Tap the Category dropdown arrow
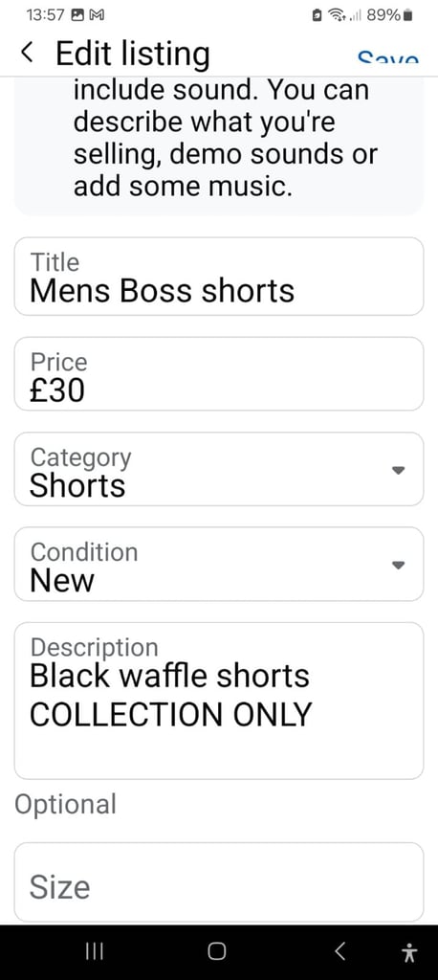This screenshot has width=438, height=980. (x=399, y=470)
